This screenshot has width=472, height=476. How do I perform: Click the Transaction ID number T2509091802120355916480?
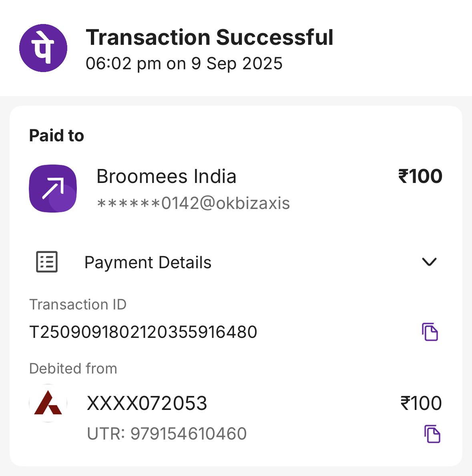coord(143,332)
